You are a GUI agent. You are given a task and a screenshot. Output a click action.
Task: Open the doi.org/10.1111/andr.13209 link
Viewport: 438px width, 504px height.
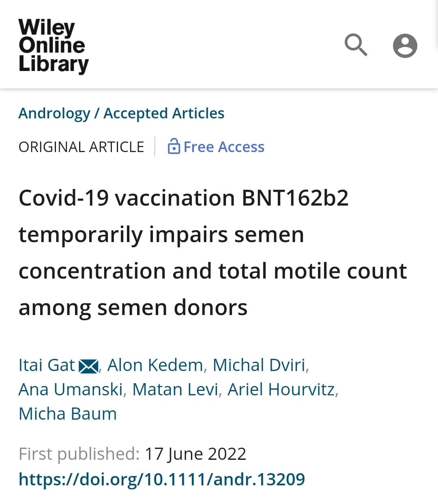click(x=161, y=479)
